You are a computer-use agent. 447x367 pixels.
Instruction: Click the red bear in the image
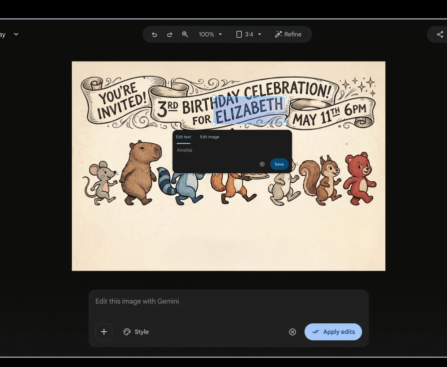pos(360,178)
